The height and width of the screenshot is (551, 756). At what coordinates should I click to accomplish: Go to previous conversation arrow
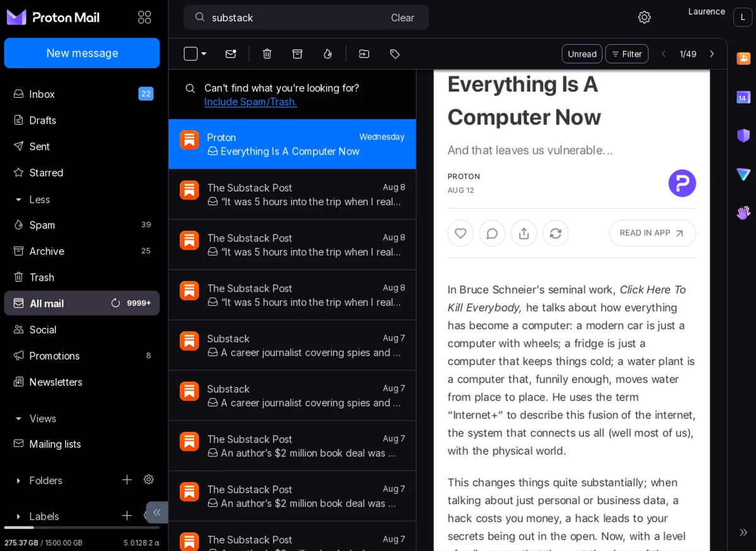(x=663, y=54)
